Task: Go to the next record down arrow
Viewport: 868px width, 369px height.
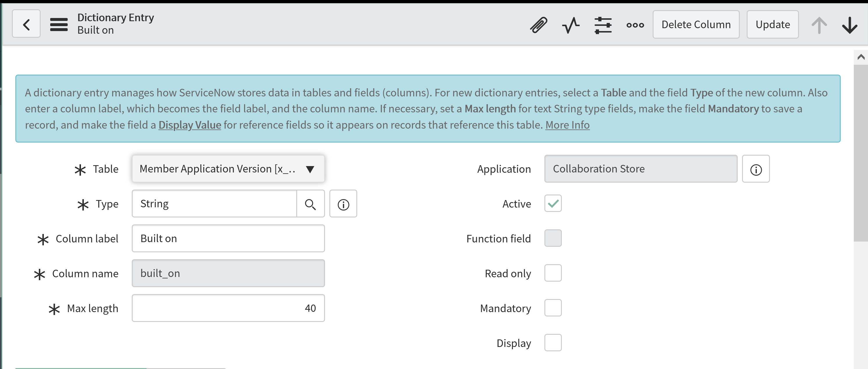Action: [x=849, y=25]
